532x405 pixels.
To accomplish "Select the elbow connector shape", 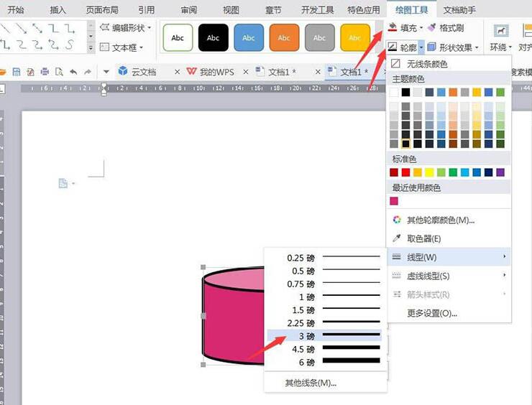I will point(53,29).
